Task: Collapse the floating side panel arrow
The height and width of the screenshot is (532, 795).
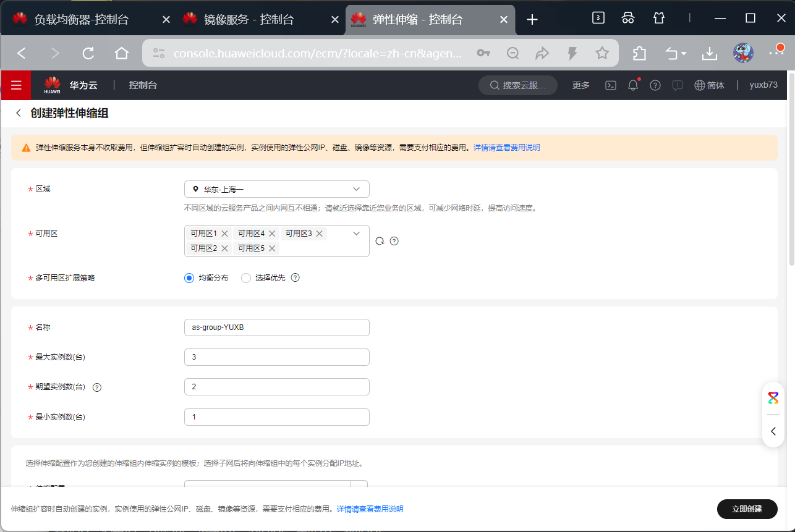Action: click(x=773, y=431)
